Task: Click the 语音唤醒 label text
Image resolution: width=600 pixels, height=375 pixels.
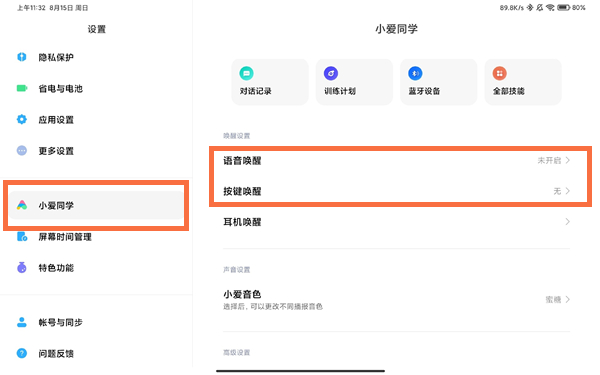Action: pyautogui.click(x=242, y=161)
